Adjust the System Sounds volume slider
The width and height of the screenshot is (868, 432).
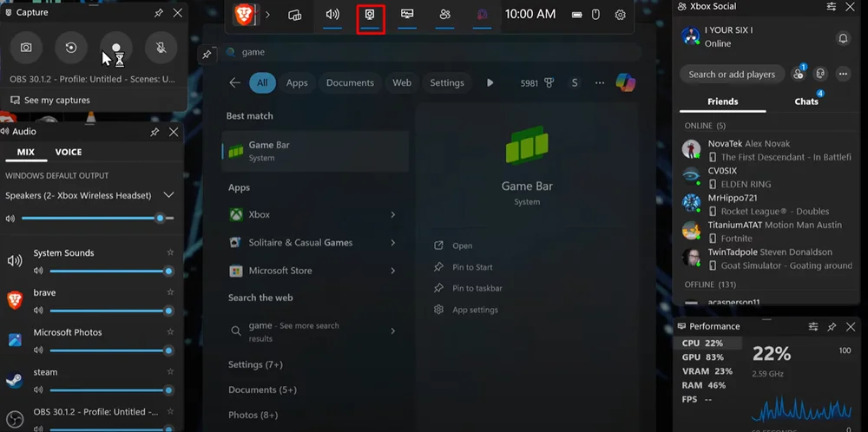111,271
